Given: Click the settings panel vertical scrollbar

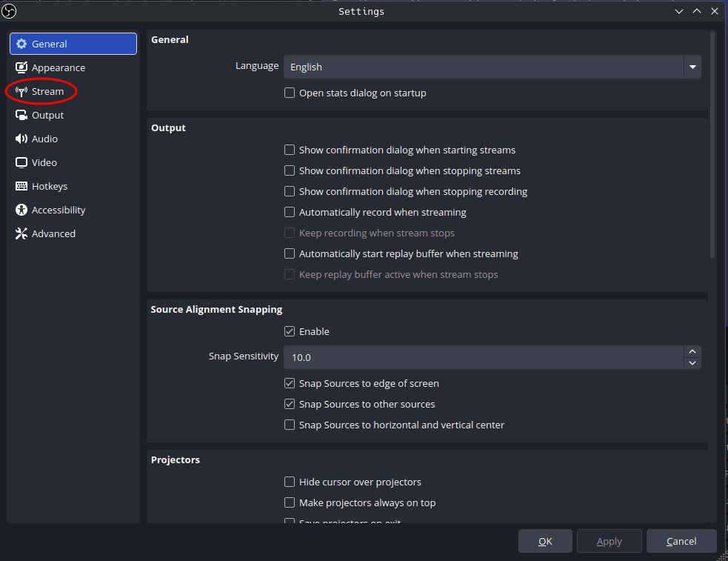Looking at the screenshot, I should tap(712, 145).
